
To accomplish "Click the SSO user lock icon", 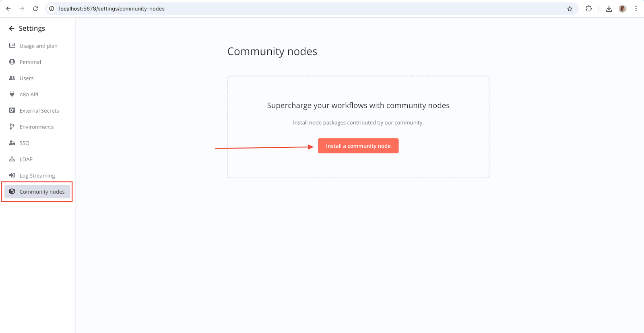I will pyautogui.click(x=12, y=143).
